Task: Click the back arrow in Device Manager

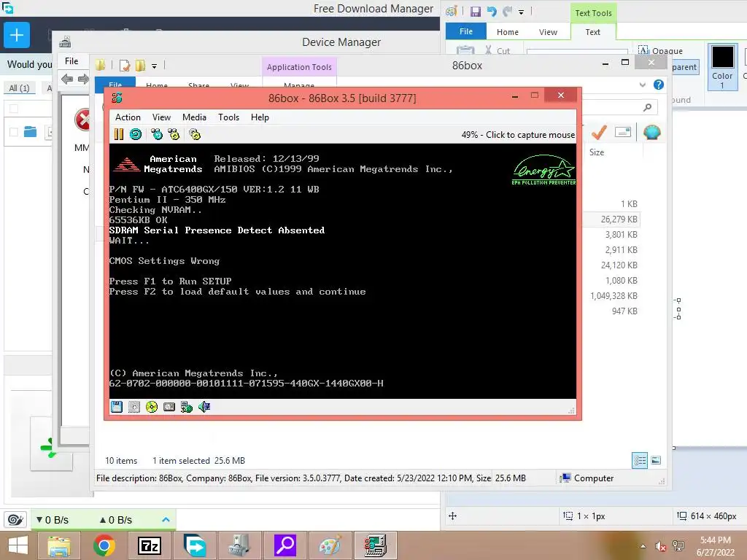Action: pyautogui.click(x=67, y=79)
